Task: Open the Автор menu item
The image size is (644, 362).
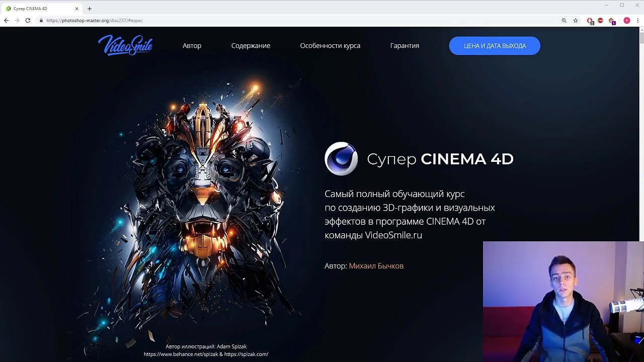Action: tap(192, 45)
